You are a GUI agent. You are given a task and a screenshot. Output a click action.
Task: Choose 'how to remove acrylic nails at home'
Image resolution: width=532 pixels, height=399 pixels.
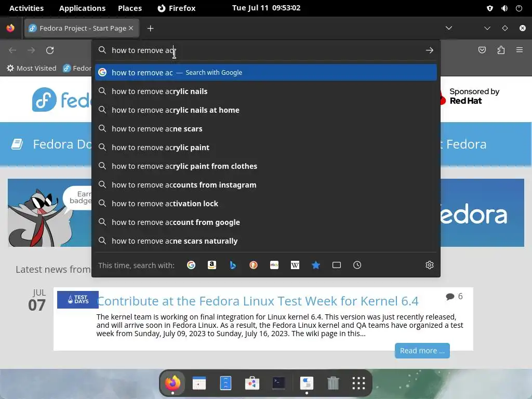265,110
